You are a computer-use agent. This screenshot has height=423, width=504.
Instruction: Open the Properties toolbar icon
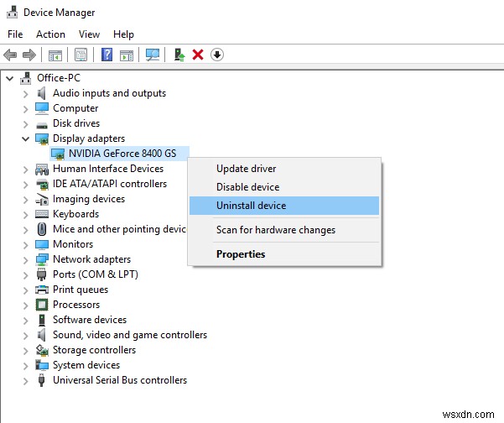point(81,55)
